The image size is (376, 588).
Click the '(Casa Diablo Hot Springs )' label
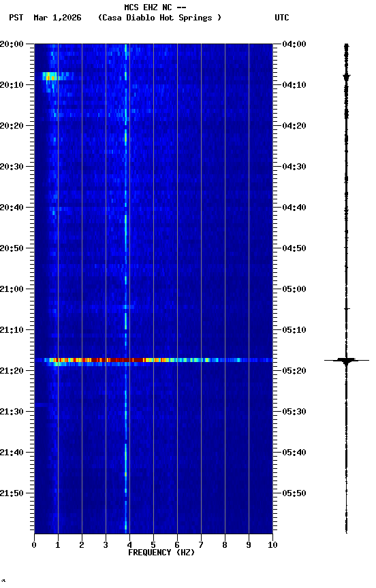(x=159, y=18)
